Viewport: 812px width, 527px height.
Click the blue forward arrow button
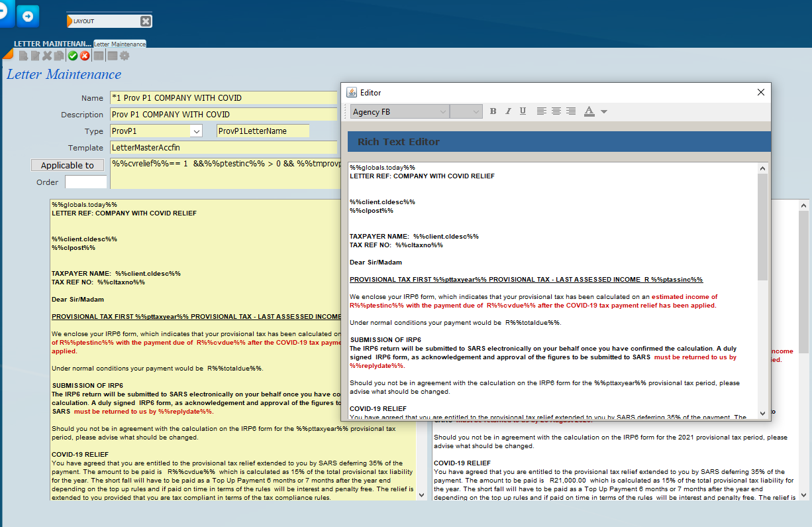(x=28, y=16)
